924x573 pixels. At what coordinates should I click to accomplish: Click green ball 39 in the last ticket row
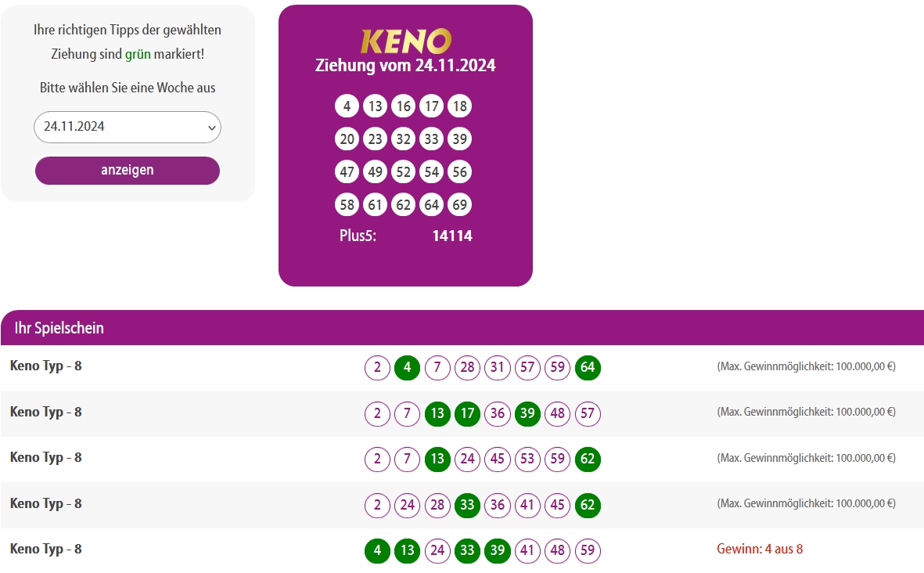coord(498,550)
